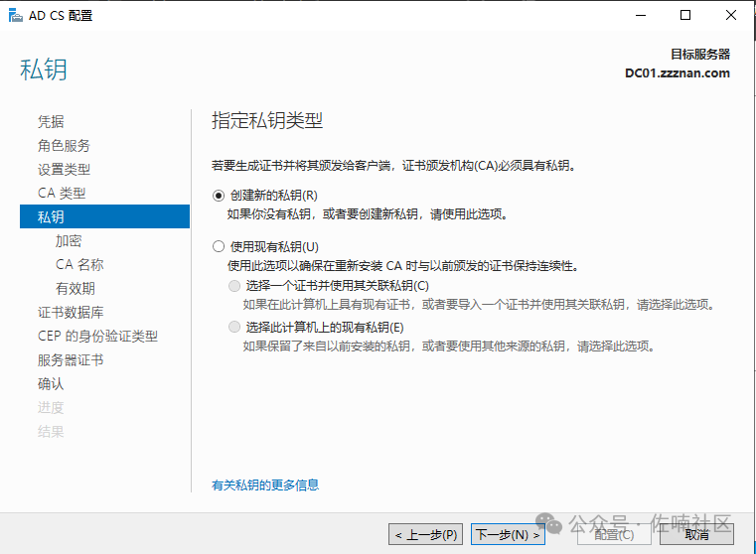Go to CEP 的身份验证类型 step

[x=97, y=337]
